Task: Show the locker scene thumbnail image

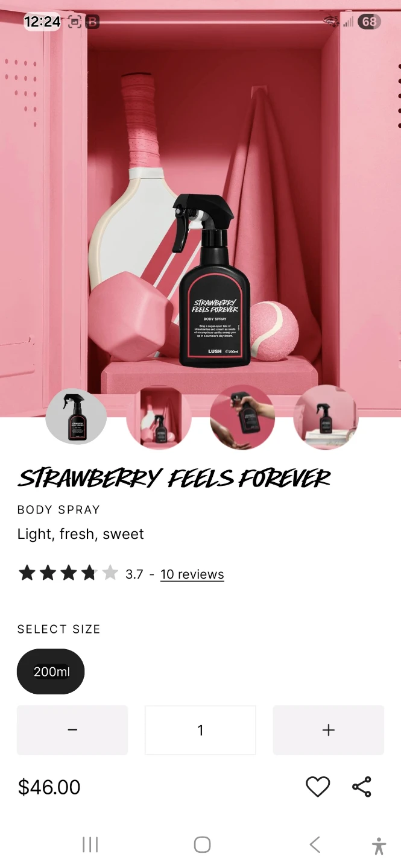Action: pyautogui.click(x=159, y=417)
